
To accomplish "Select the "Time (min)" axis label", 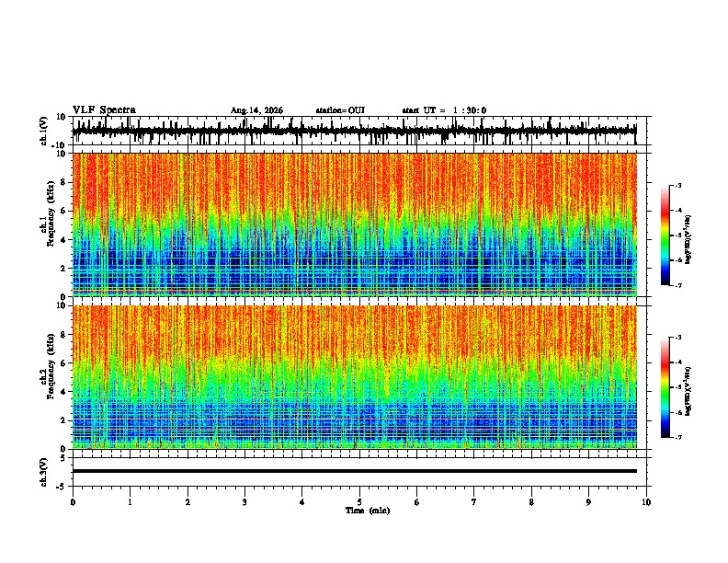I will point(368,511).
